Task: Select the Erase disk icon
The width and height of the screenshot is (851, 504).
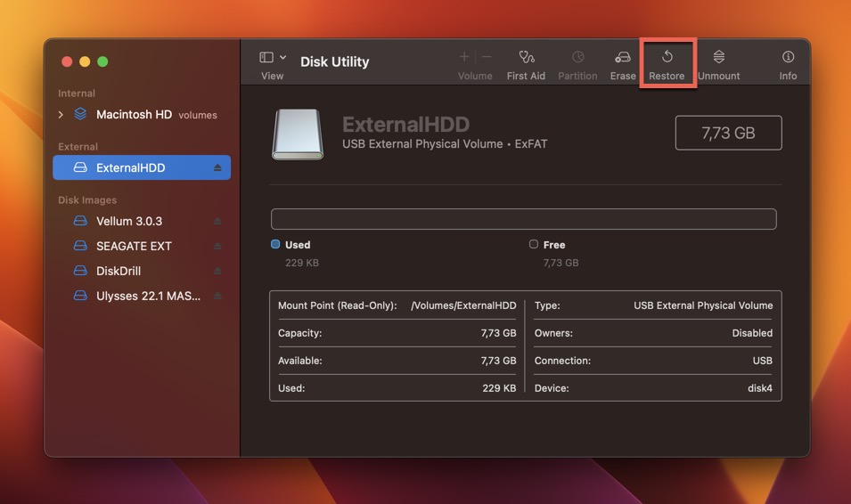Action: pos(623,57)
